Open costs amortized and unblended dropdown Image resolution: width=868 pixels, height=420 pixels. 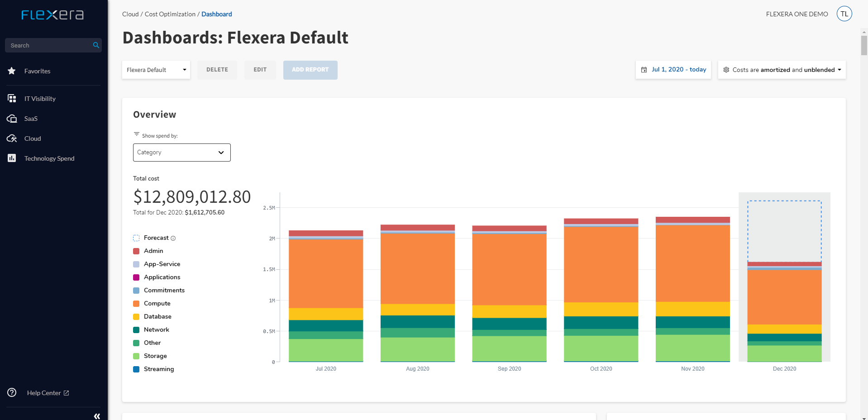click(782, 70)
